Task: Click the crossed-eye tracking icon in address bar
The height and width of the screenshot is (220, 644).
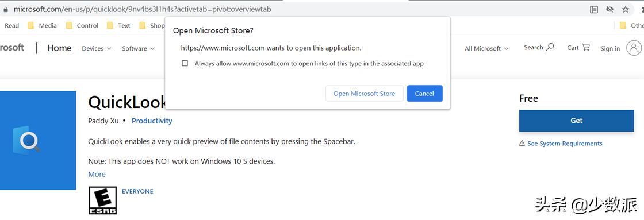Action: click(609, 9)
